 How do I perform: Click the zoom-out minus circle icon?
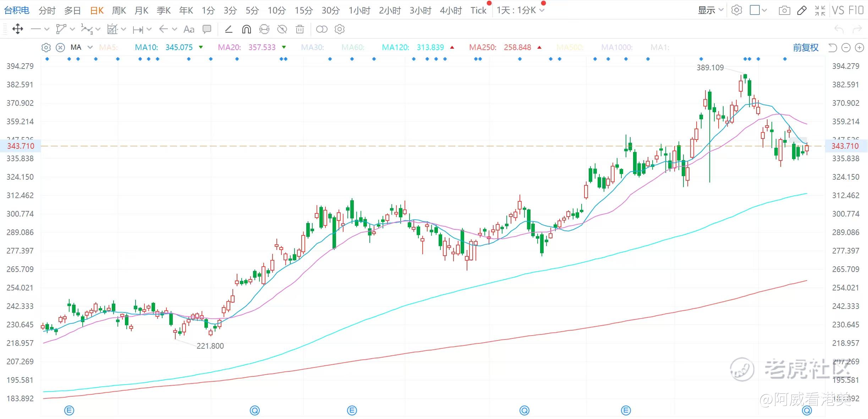(x=846, y=48)
